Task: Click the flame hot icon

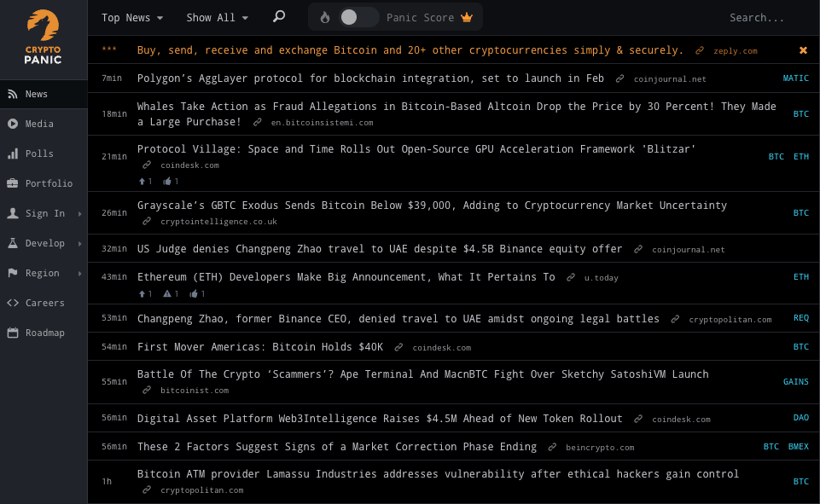Action: pos(325,18)
